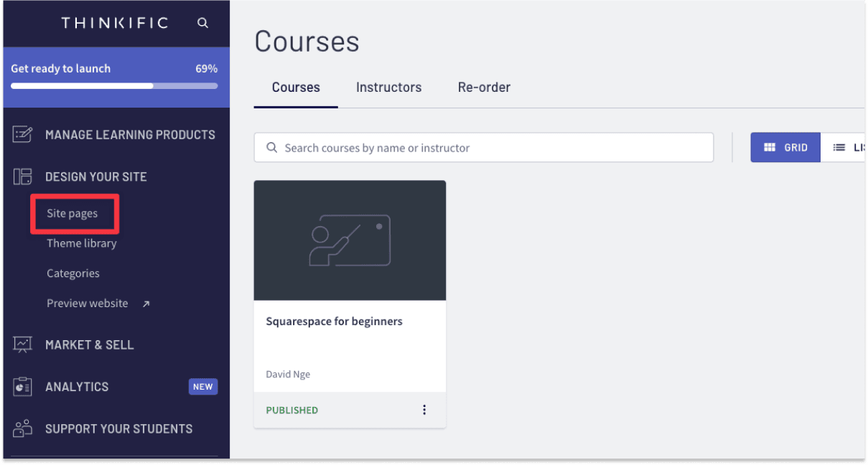Open the Site pages link
The height and width of the screenshot is (465, 868).
tap(72, 213)
